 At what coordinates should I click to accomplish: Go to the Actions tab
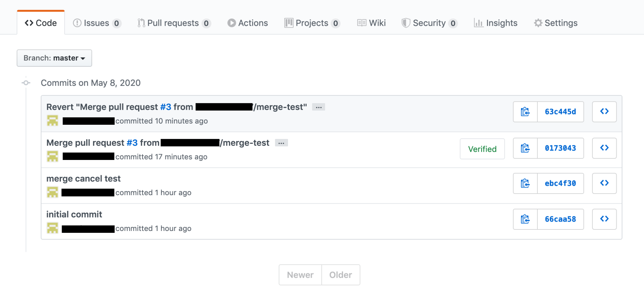pyautogui.click(x=248, y=23)
